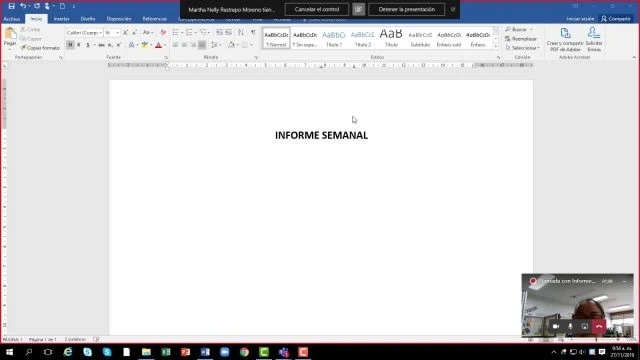640x360 pixels.
Task: Click the paragraph shading bucket icon
Action: pyautogui.click(x=231, y=45)
